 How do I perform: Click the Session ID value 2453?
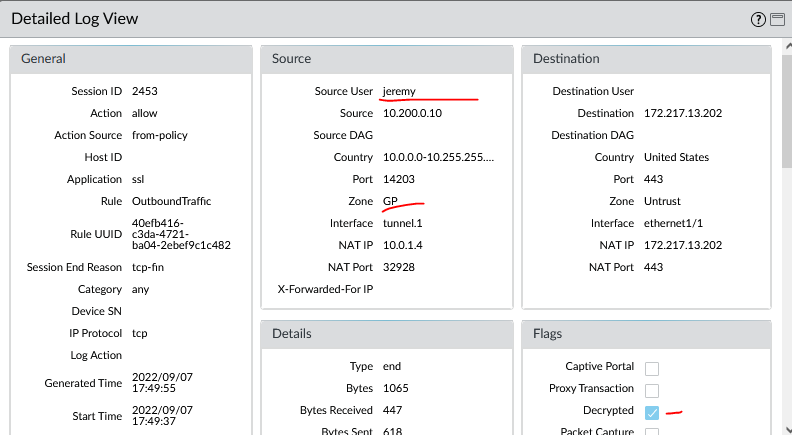pyautogui.click(x=145, y=91)
